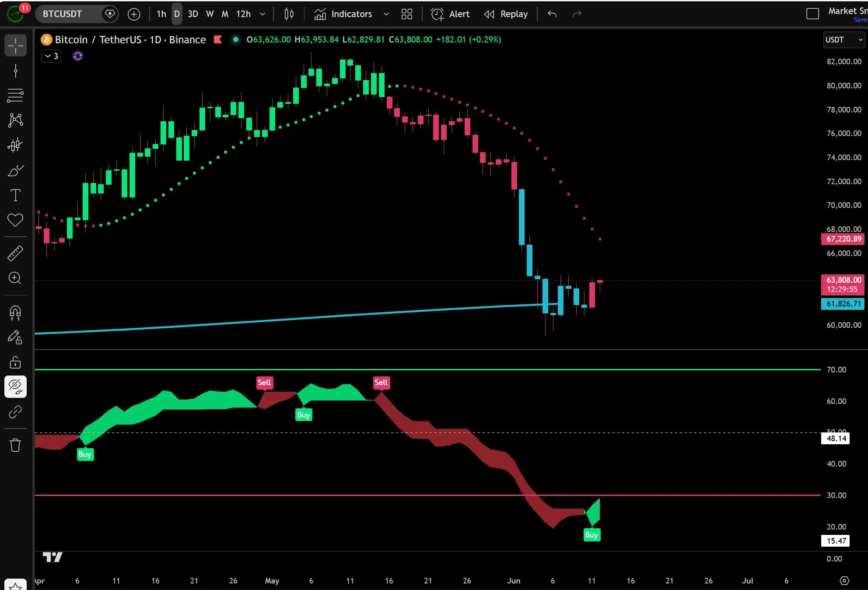Activate the zoom in tool
The height and width of the screenshot is (590, 868).
15,278
